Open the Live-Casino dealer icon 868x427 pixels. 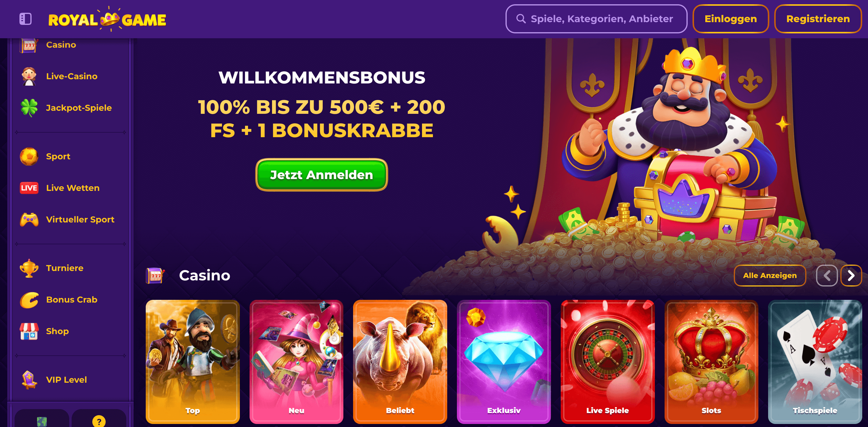tap(29, 76)
